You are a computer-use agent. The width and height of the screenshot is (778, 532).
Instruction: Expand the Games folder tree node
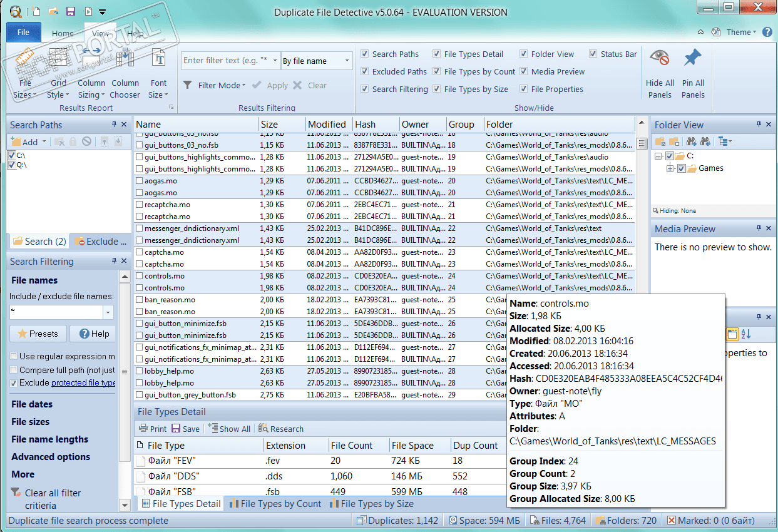pyautogui.click(x=670, y=168)
